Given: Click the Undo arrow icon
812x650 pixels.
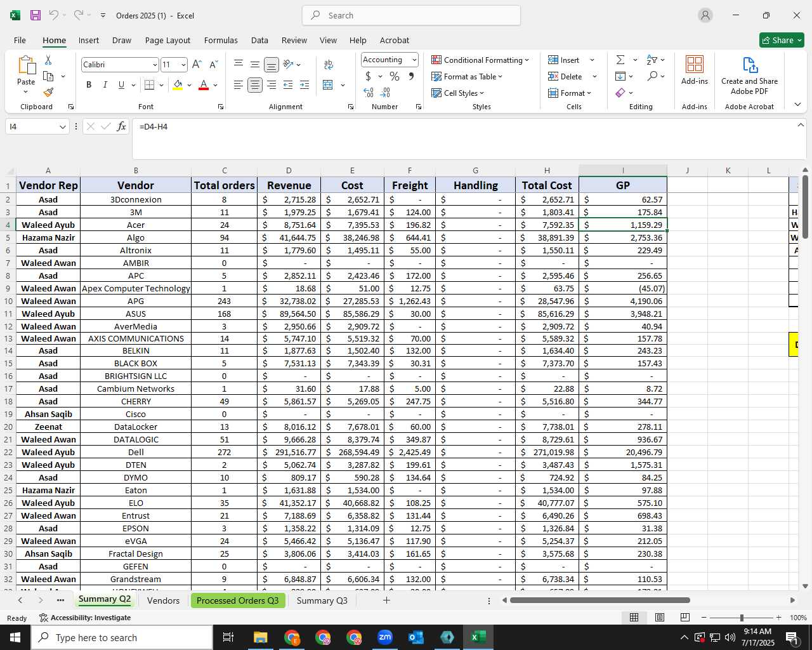Looking at the screenshot, I should coord(54,15).
